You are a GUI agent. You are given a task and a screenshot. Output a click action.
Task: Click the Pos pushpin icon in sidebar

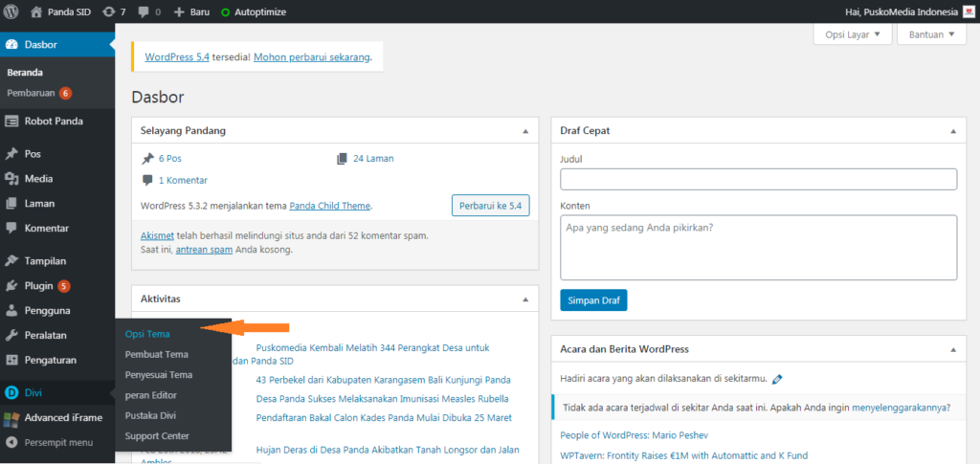point(11,154)
